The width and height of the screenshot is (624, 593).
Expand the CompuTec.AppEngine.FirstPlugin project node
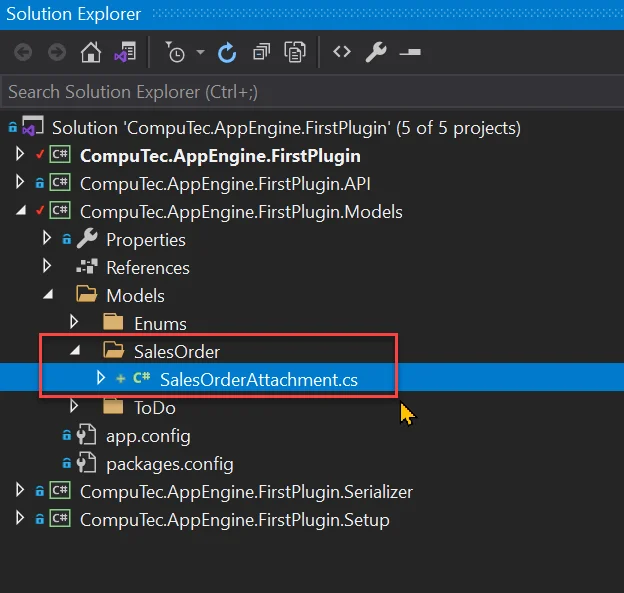19,156
